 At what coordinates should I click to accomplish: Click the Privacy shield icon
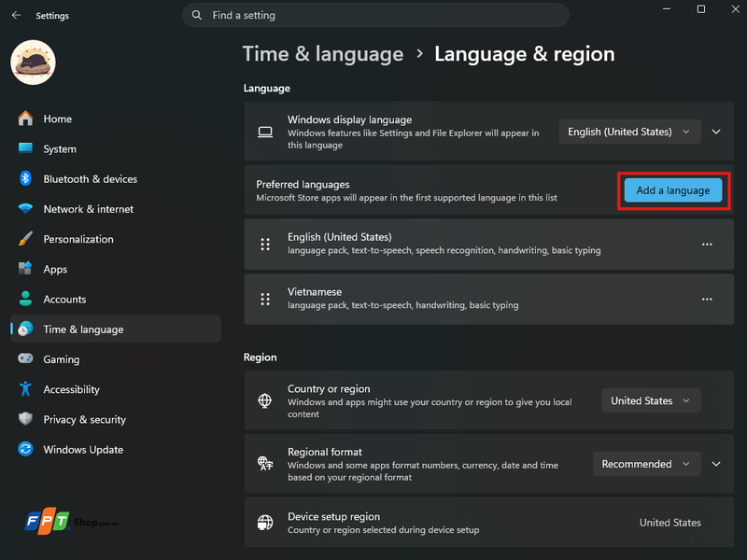(25, 418)
